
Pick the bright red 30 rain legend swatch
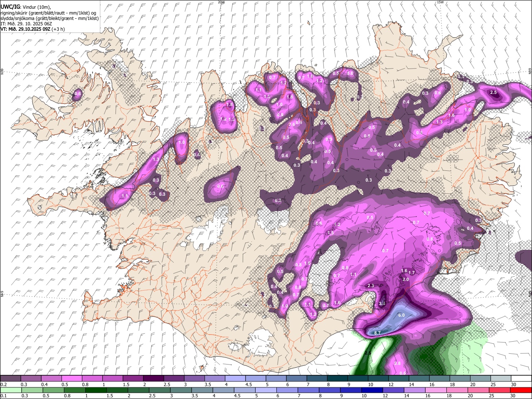521,390
